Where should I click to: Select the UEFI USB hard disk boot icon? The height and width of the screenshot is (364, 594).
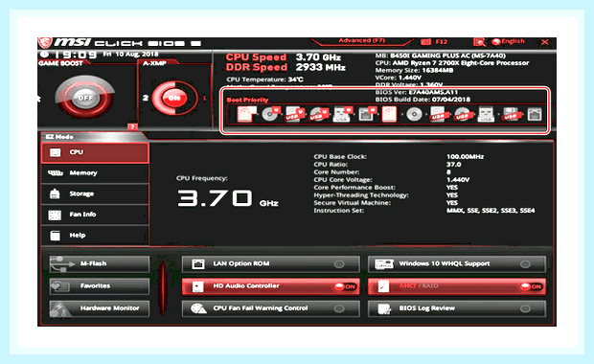click(294, 114)
